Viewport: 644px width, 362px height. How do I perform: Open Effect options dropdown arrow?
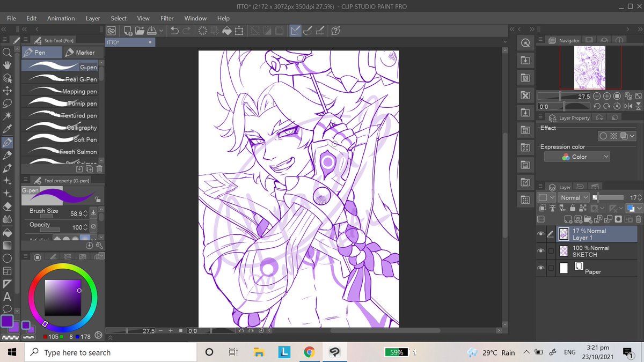[x=632, y=136]
